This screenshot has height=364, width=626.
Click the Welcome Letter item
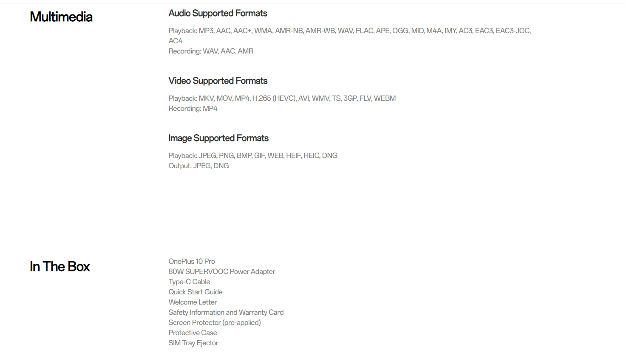193,302
